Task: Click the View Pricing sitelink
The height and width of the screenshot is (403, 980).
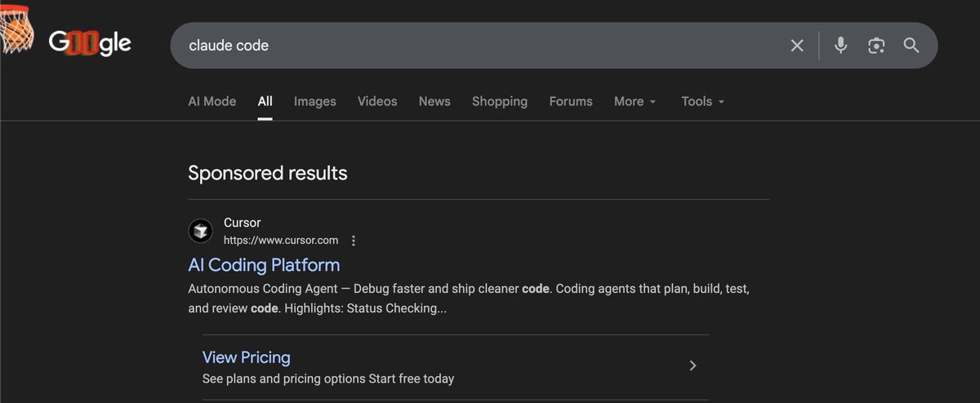Action: coord(247,357)
